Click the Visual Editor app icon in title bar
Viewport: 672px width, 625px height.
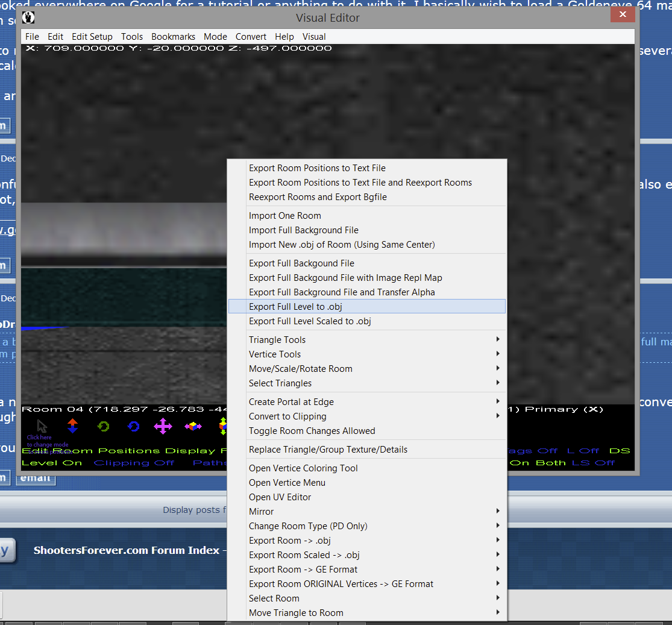pyautogui.click(x=28, y=17)
